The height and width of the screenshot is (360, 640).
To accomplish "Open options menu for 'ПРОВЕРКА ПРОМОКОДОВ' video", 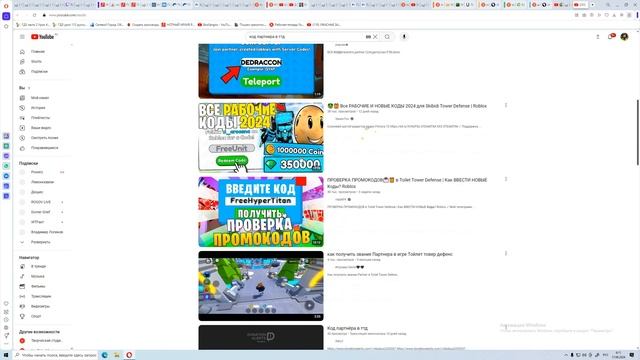I will point(506,179).
